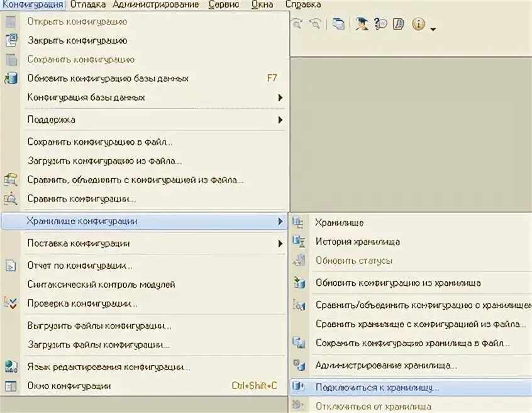Click the graduate-hat helper toolbar icon

click(362, 24)
